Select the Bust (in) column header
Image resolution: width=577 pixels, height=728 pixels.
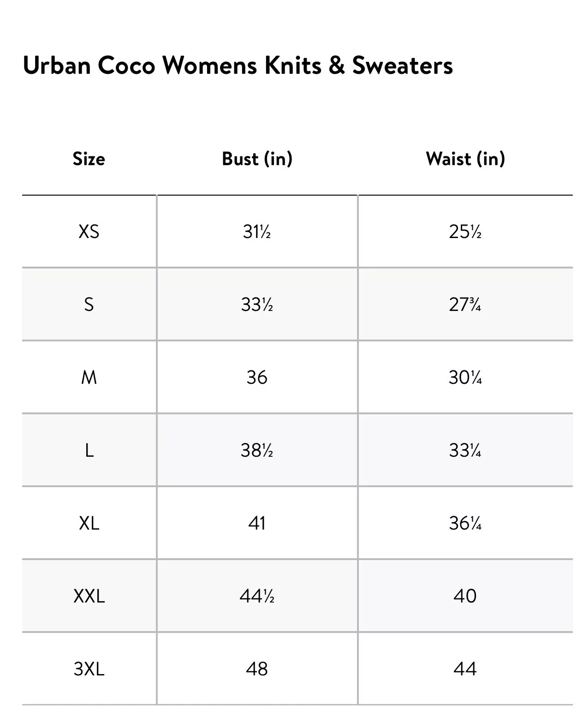coord(257,159)
